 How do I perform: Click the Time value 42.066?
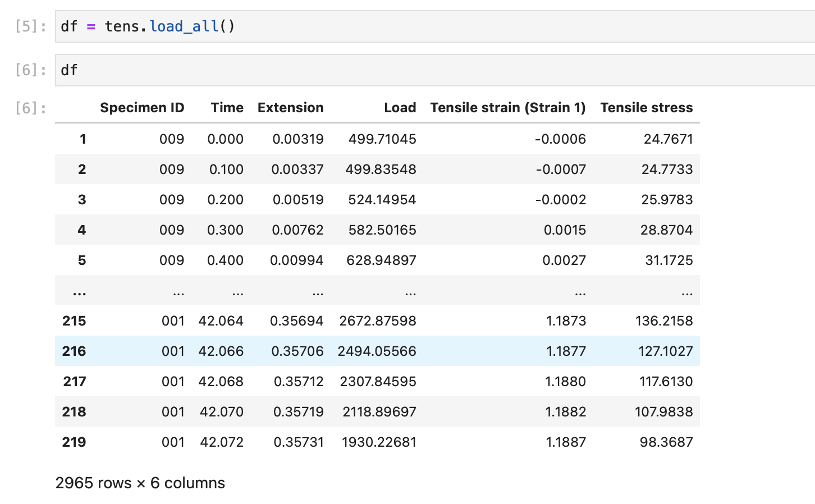coord(221,351)
